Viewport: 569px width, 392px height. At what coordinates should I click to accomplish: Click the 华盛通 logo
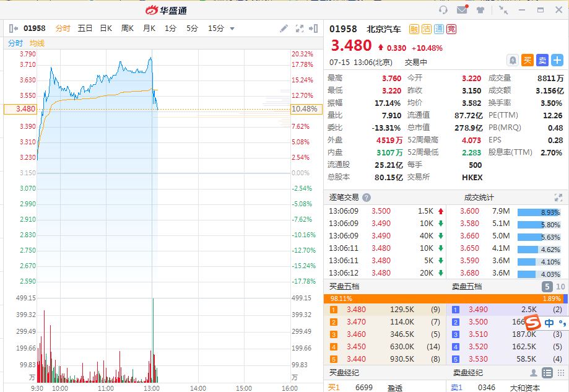[166, 10]
